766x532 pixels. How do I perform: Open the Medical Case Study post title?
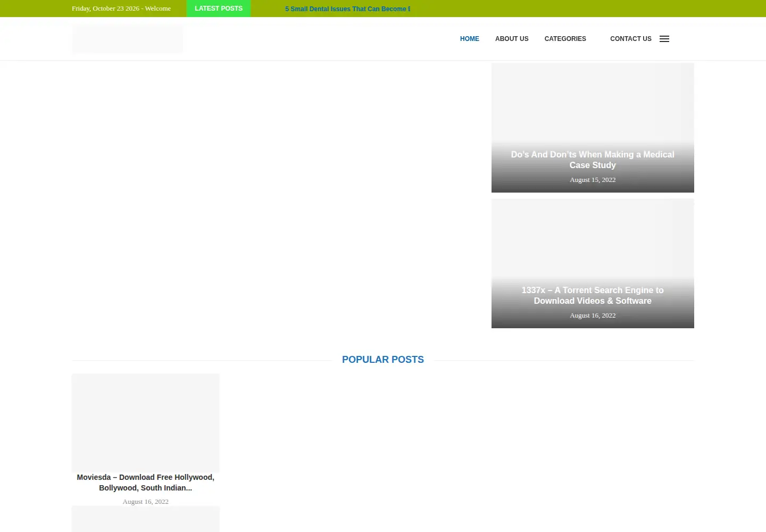593,160
